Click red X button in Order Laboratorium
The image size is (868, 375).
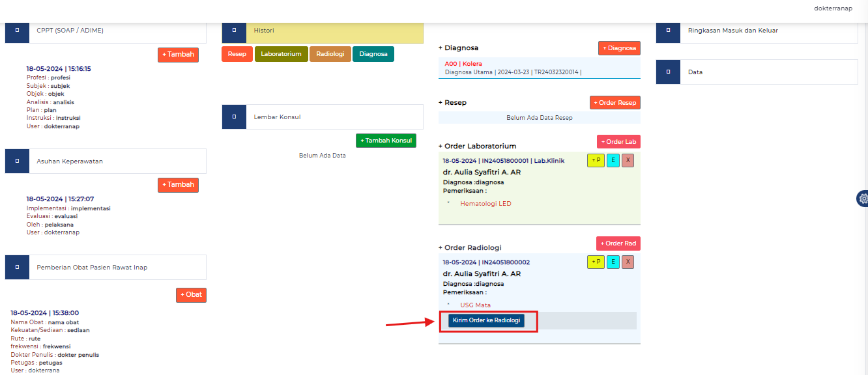click(x=628, y=161)
